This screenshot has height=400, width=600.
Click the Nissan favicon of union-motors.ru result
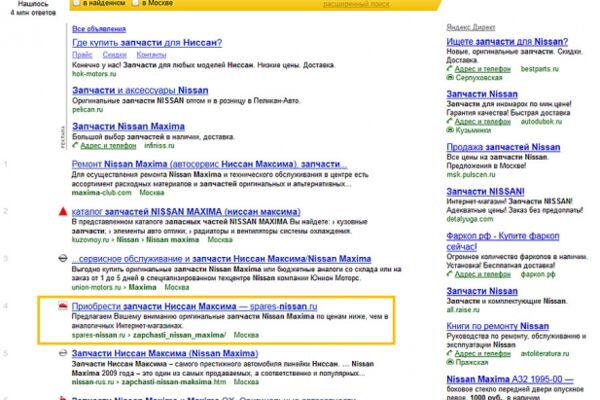(x=63, y=258)
